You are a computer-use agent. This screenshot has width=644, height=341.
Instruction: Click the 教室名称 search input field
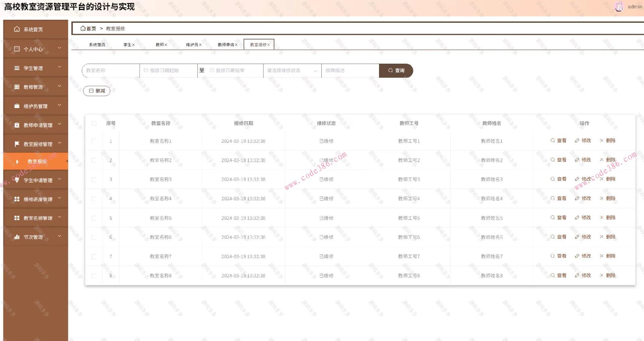pyautogui.click(x=111, y=71)
